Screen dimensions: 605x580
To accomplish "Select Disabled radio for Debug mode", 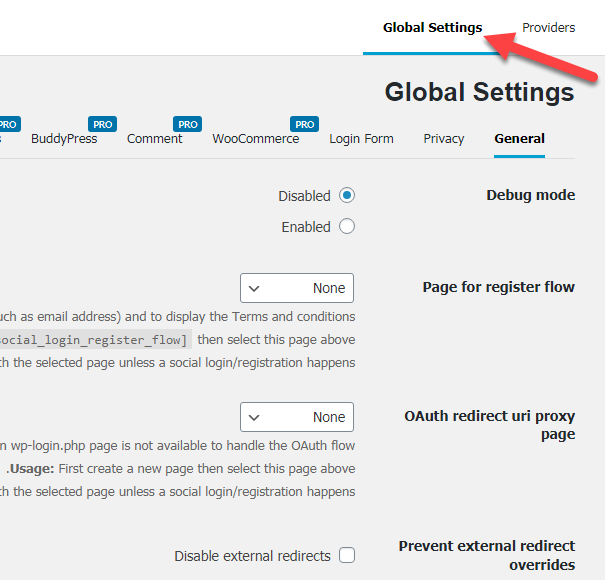I will click(x=346, y=195).
